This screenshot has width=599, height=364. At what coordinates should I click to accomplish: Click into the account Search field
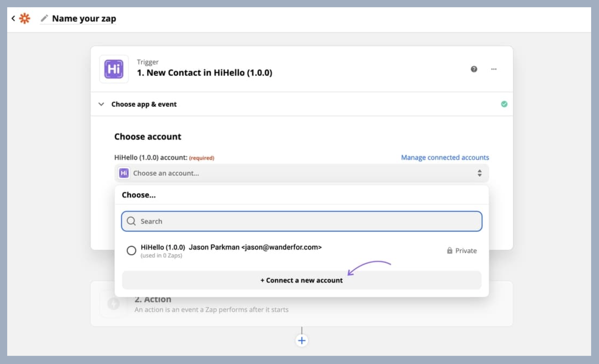tap(302, 221)
